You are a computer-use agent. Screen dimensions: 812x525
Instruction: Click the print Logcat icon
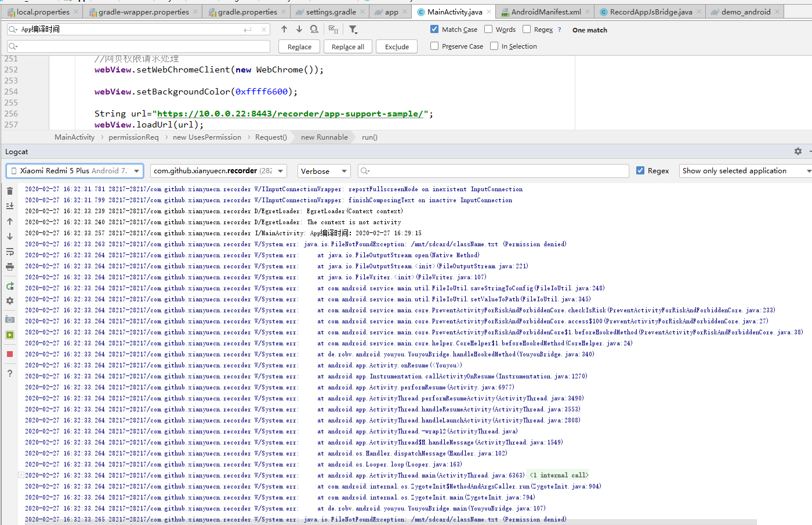(9, 268)
